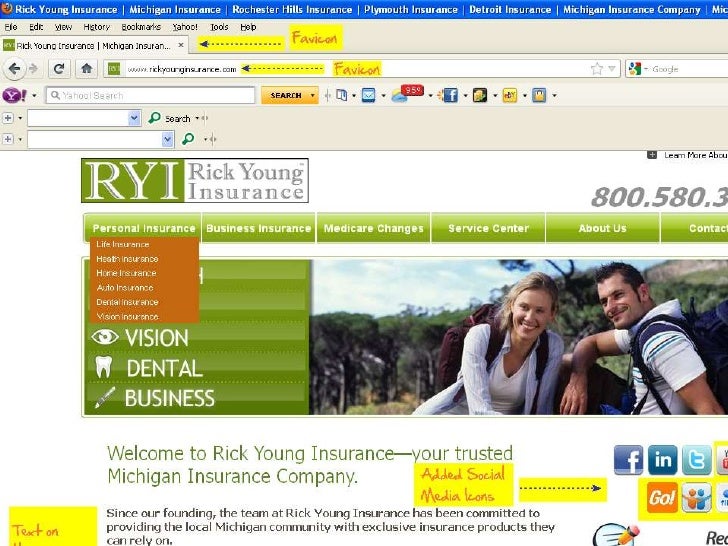728x546 pixels.
Task: Open the Facebook social media icon on the page
Action: [628, 460]
